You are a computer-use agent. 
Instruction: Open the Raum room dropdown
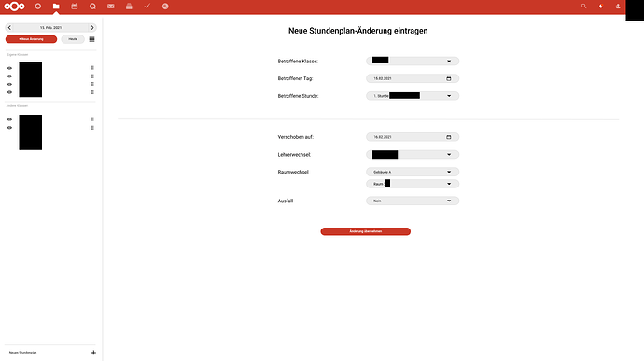click(413, 184)
